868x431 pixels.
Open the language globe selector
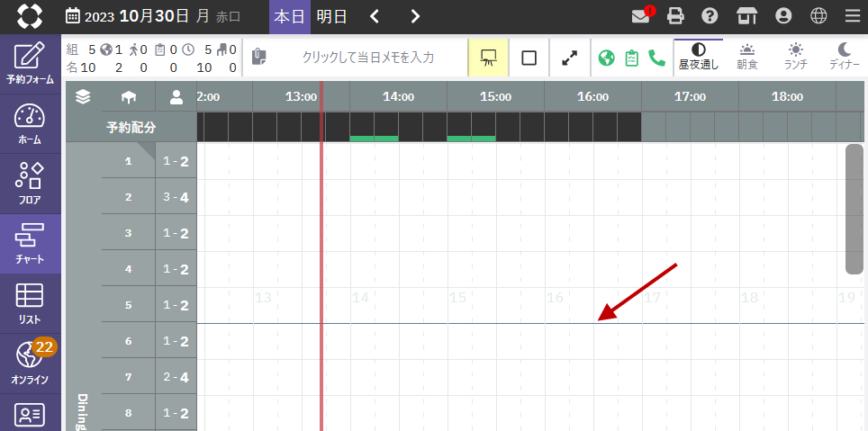[x=818, y=16]
